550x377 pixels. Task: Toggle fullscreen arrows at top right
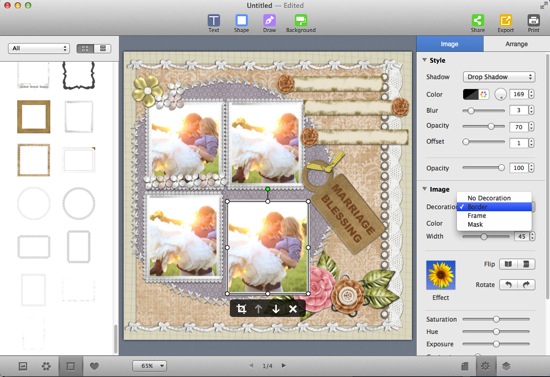[x=544, y=5]
